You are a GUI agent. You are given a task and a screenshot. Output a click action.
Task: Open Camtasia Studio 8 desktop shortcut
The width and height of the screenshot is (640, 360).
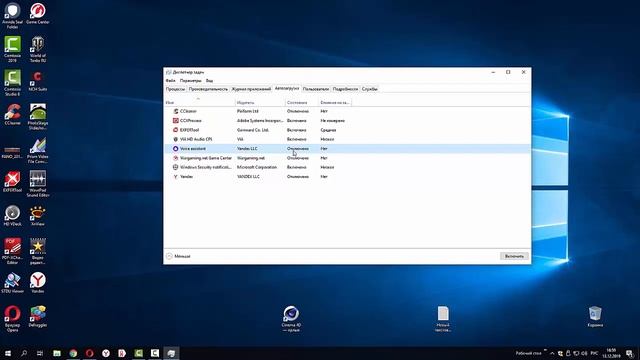pyautogui.click(x=12, y=83)
